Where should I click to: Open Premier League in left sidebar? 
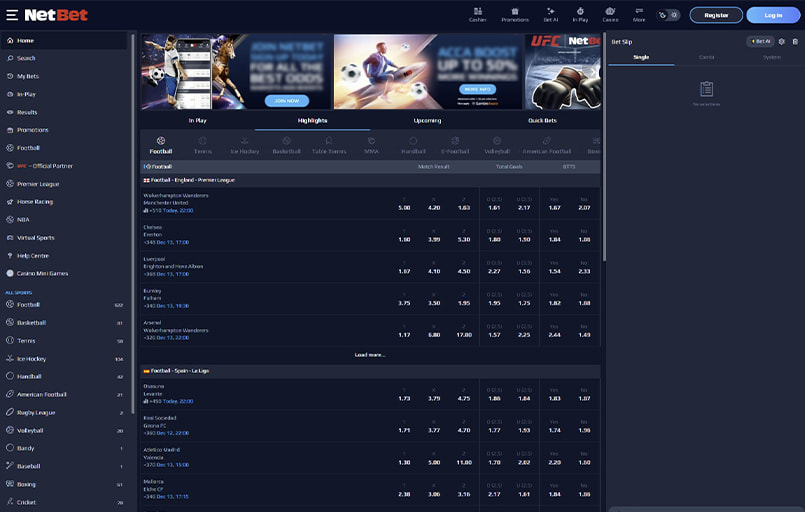click(64, 184)
